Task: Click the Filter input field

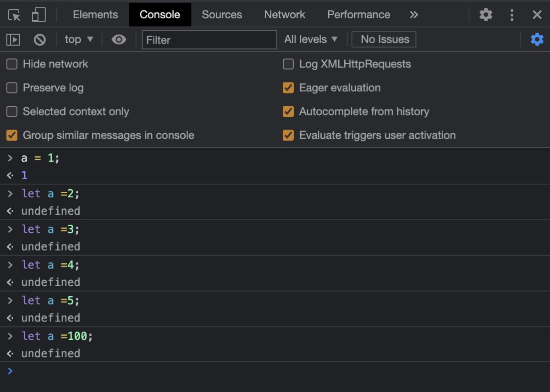Action: pyautogui.click(x=209, y=40)
